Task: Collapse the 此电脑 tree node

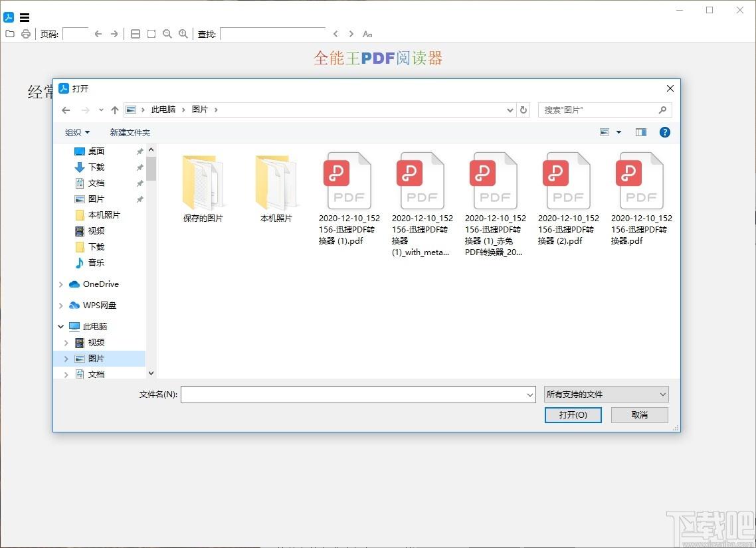Action: (x=60, y=326)
